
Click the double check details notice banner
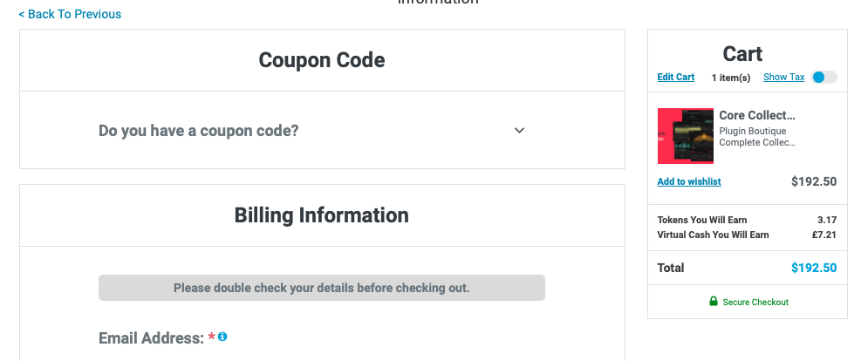322,288
